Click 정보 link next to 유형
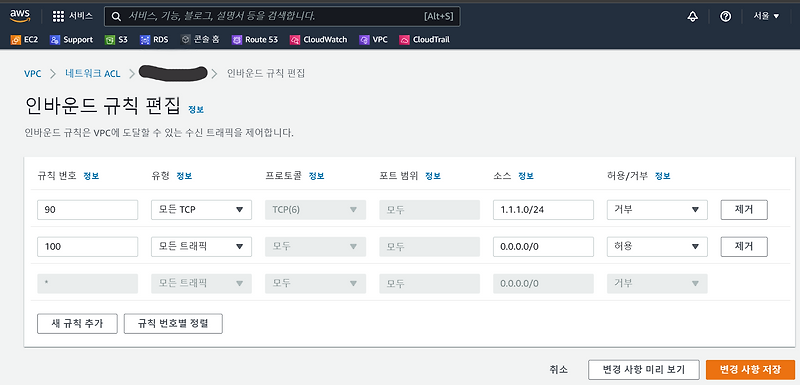Screen dimensions: 800x385 pyautogui.click(x=184, y=176)
